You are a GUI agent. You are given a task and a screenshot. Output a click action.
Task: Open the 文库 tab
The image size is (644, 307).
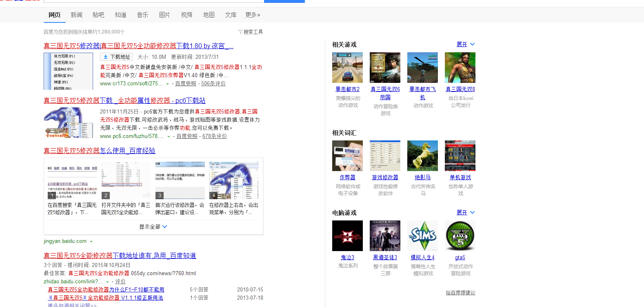[x=231, y=15]
